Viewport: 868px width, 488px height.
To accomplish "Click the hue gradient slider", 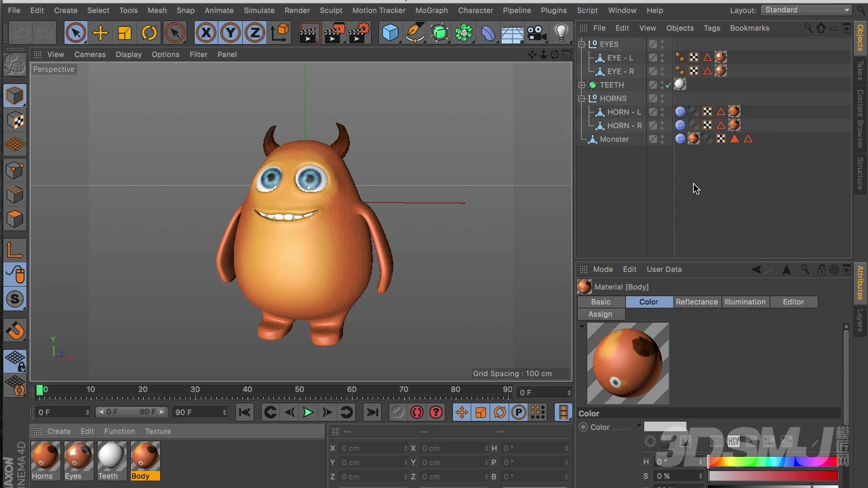I will tap(773, 462).
